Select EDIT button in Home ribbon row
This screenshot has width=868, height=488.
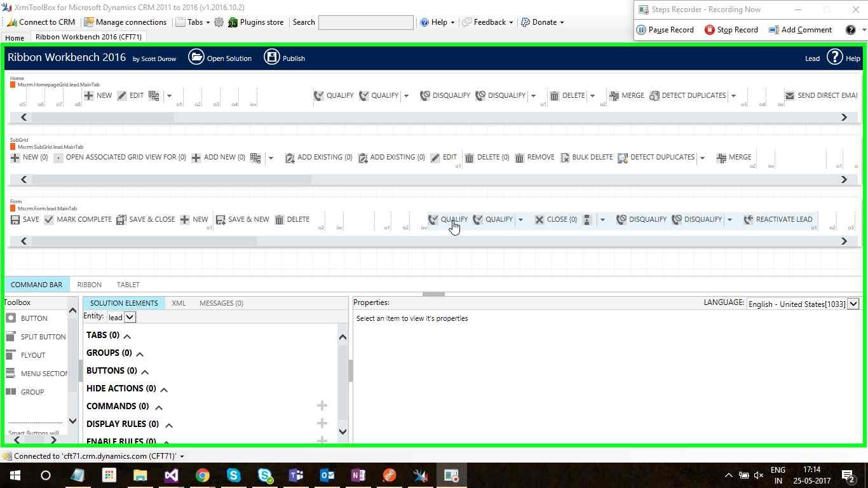[130, 95]
